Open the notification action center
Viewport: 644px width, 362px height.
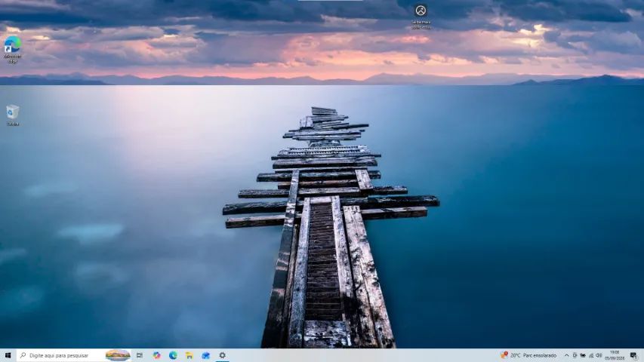click(x=633, y=355)
